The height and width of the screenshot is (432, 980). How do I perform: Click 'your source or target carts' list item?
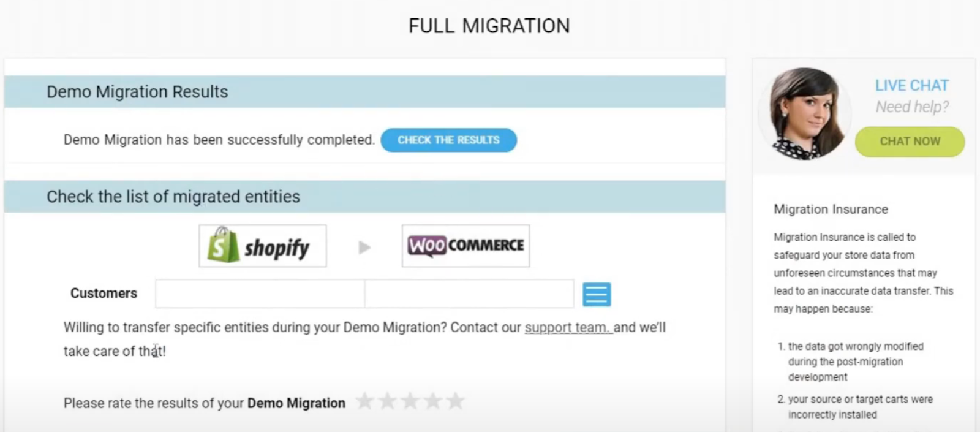tap(860, 407)
